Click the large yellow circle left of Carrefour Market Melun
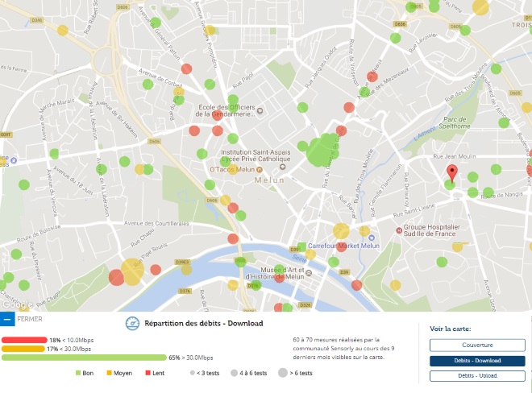 click(x=341, y=231)
